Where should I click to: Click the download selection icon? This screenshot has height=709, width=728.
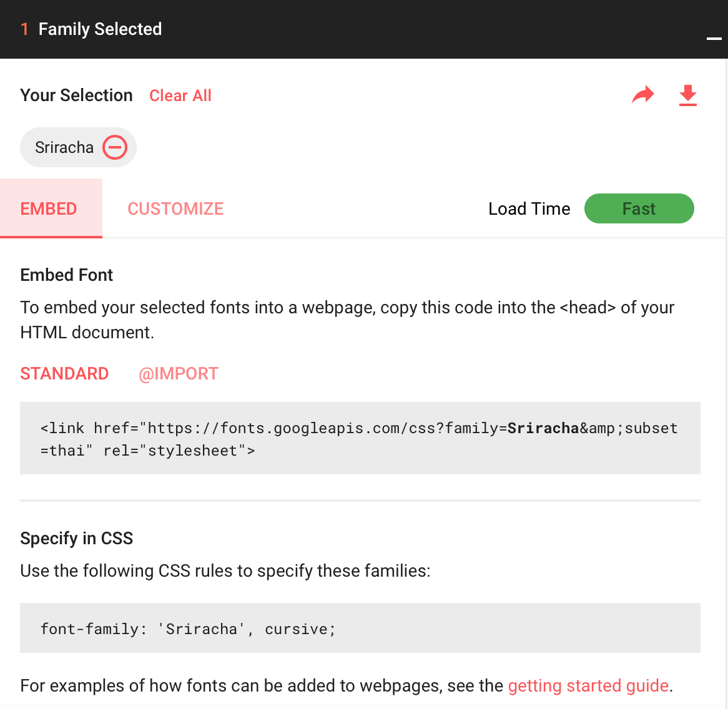(687, 95)
